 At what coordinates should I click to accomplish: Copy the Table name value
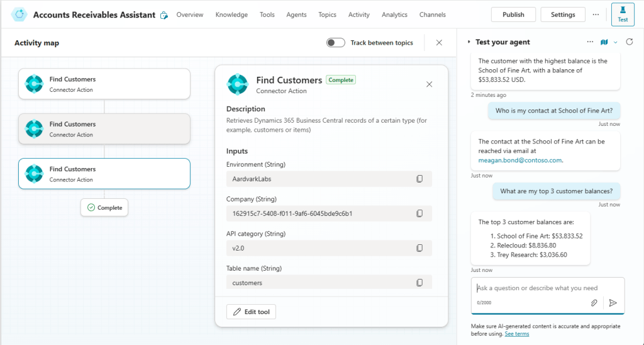click(x=419, y=283)
